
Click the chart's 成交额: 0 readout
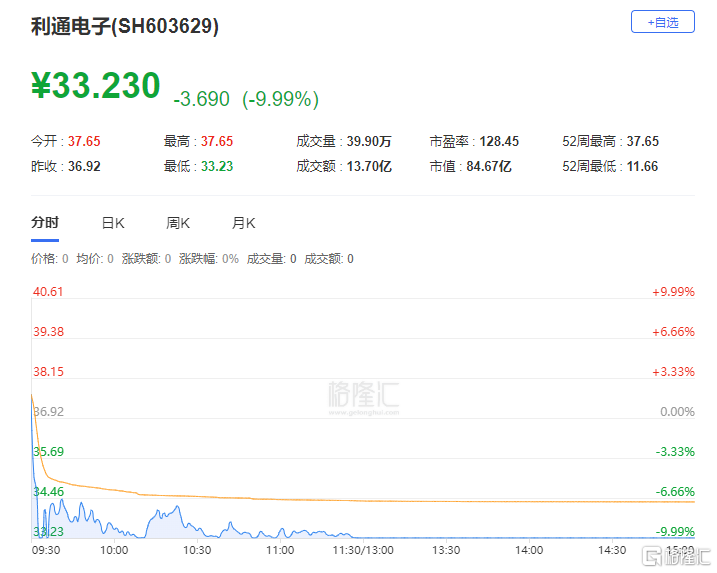pyautogui.click(x=329, y=259)
